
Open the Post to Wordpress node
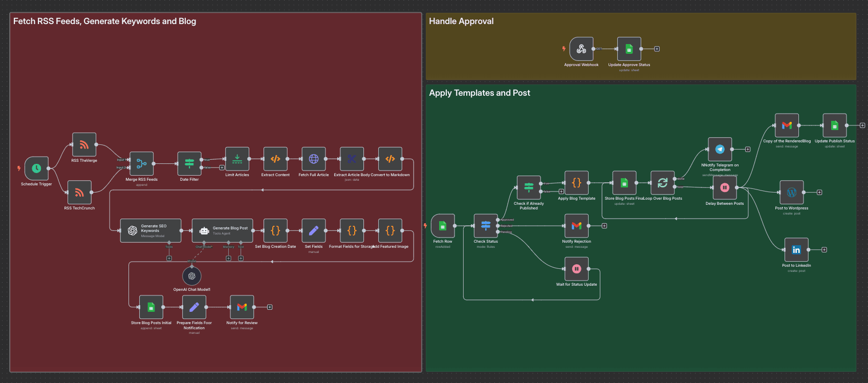pos(792,193)
